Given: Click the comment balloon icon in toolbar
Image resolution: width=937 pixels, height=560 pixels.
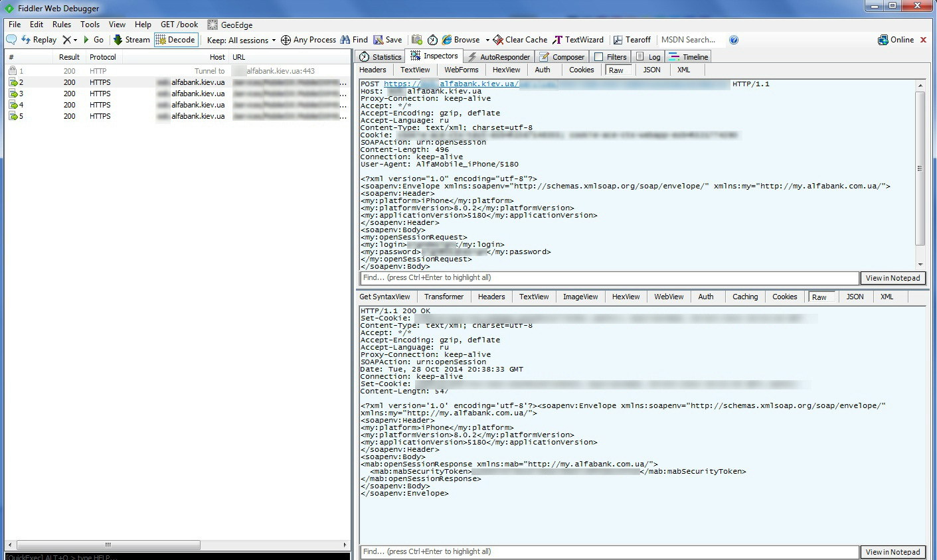Looking at the screenshot, I should point(11,40).
